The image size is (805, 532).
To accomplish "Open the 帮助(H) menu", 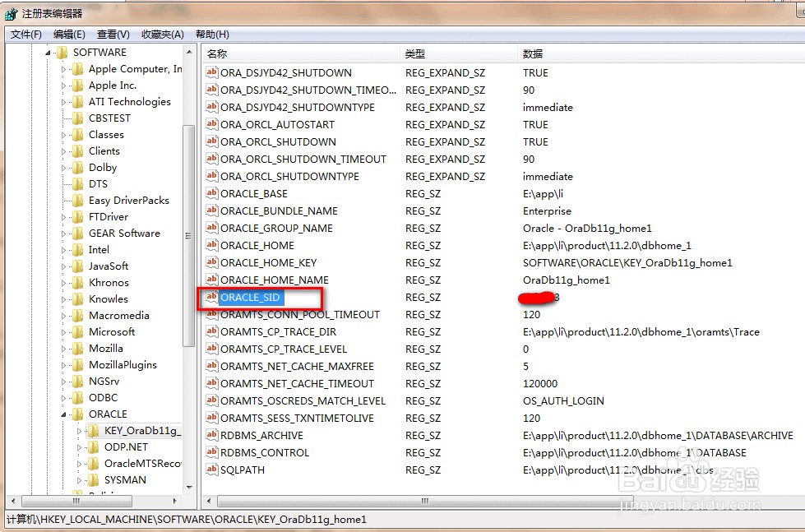I will [212, 35].
